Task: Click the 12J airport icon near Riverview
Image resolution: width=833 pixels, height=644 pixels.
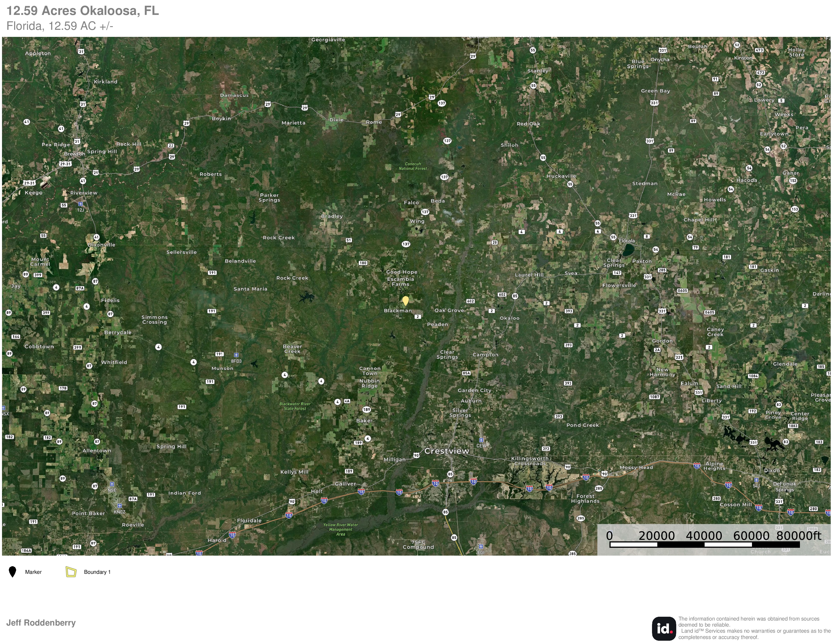Action: pos(81,204)
